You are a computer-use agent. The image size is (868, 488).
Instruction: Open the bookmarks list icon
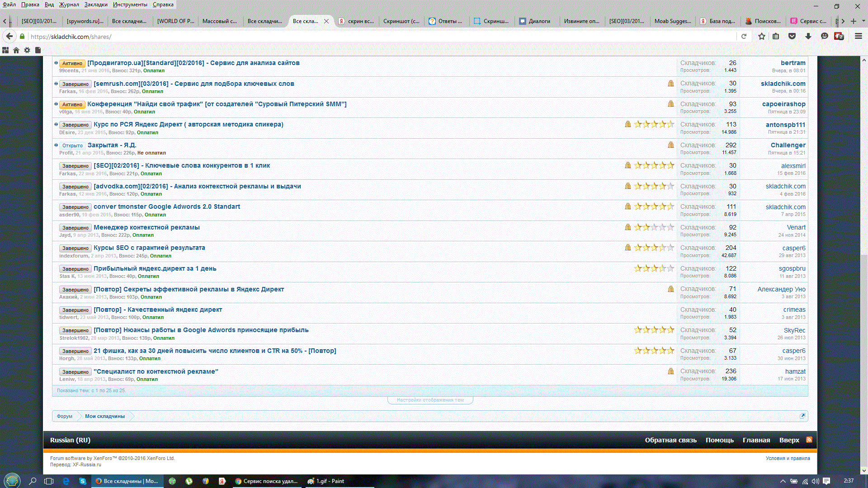(776, 36)
